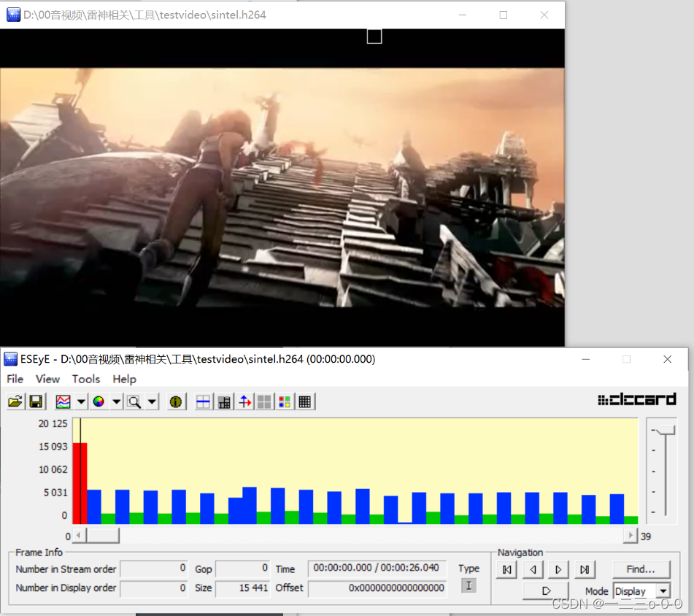The width and height of the screenshot is (694, 616).
Task: Minimize the ESEyE window
Action: [x=585, y=359]
